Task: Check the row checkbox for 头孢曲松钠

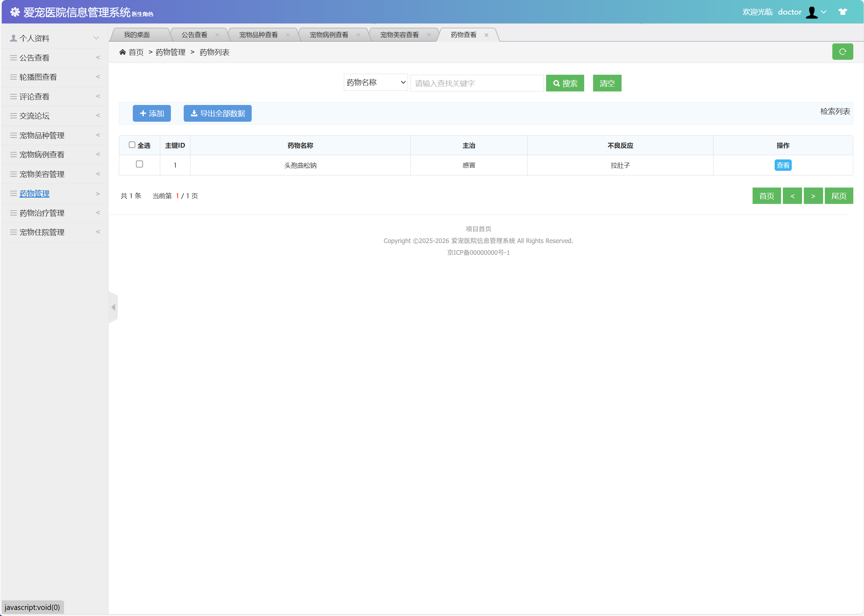Action: click(139, 164)
